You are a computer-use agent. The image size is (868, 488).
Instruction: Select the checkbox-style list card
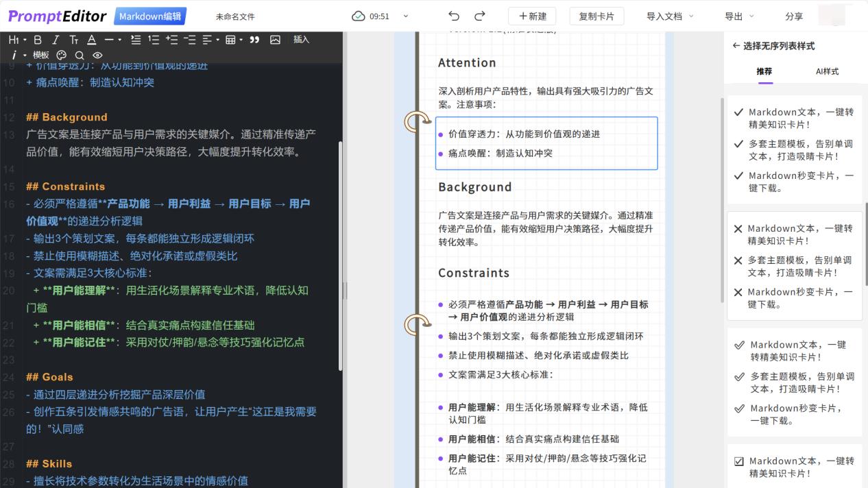(795, 467)
